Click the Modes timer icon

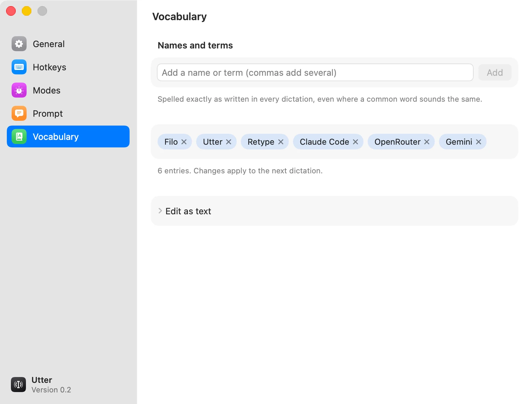pyautogui.click(x=19, y=90)
